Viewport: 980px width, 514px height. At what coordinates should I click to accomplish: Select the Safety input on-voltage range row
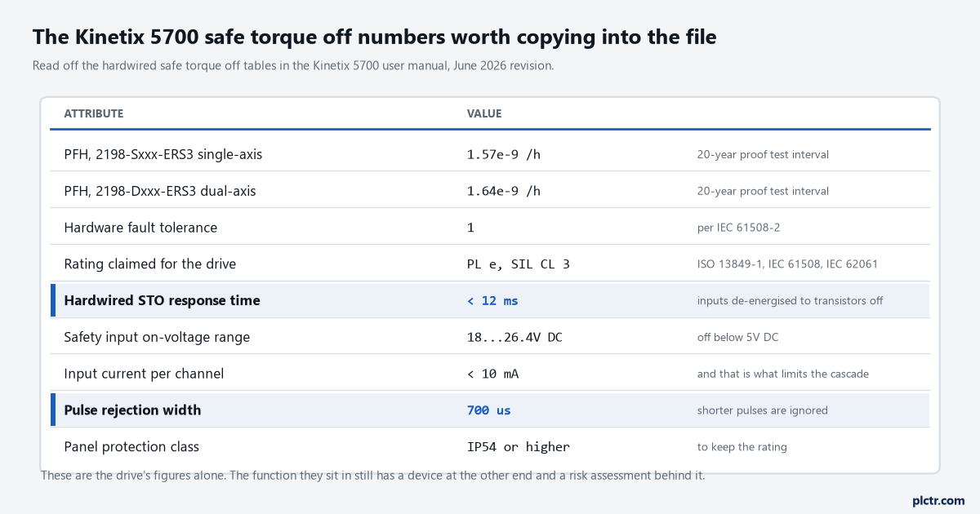click(490, 336)
